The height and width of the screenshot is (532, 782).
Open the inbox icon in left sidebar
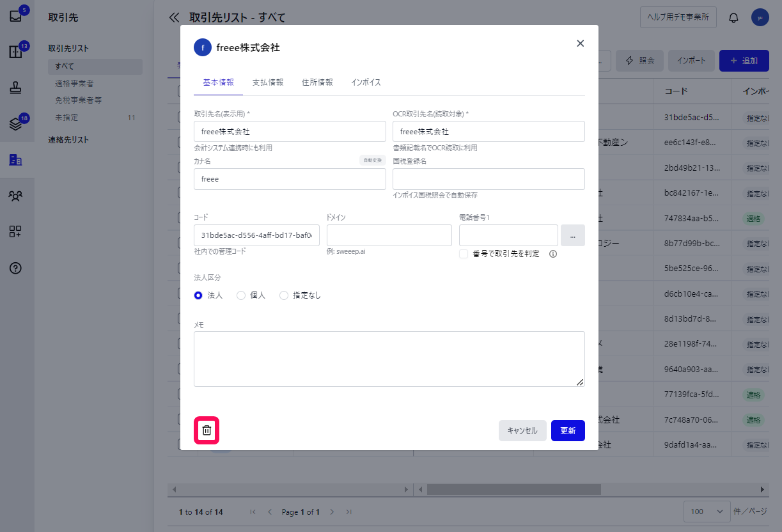pos(16,17)
